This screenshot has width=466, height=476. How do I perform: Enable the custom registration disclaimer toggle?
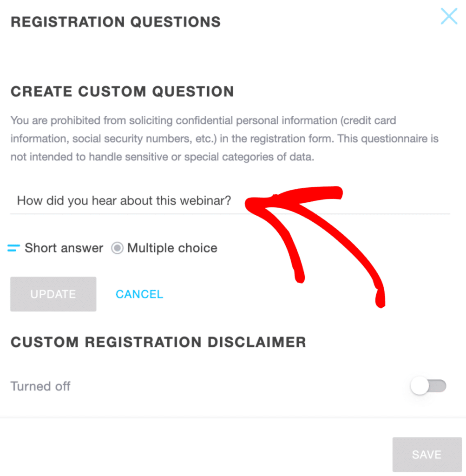[x=427, y=386]
